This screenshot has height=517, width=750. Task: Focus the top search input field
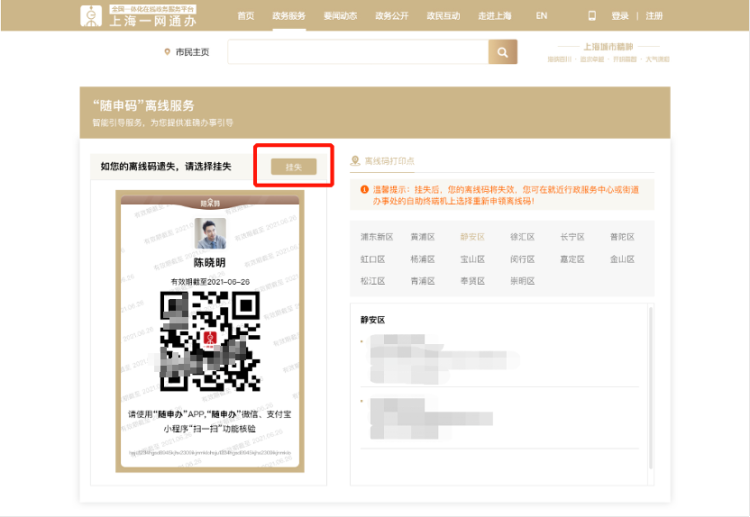tap(357, 52)
